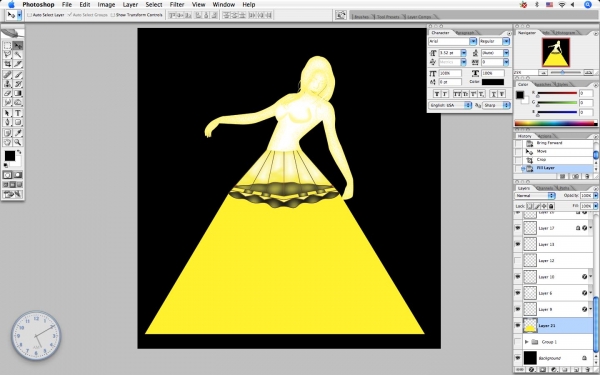Click the Bluetooth icon in menu bar
The height and width of the screenshot is (375, 600).
coord(536,5)
